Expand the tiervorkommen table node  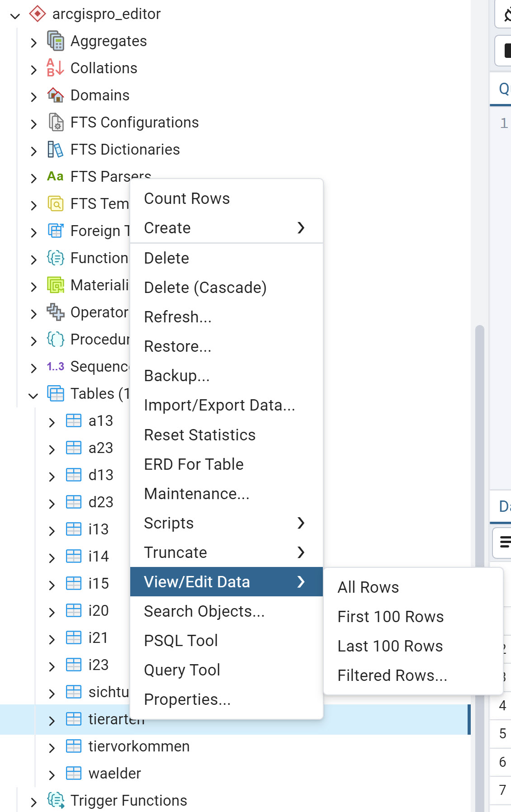52,748
